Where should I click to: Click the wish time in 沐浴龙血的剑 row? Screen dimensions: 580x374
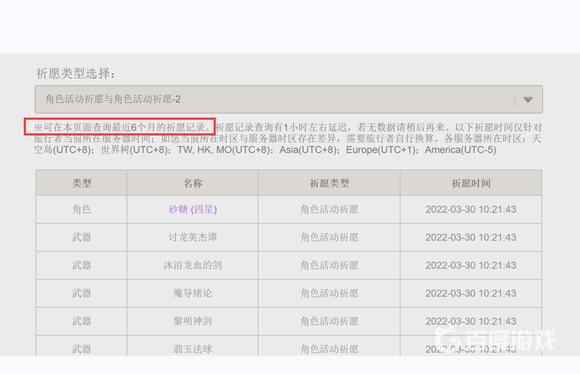tap(471, 265)
